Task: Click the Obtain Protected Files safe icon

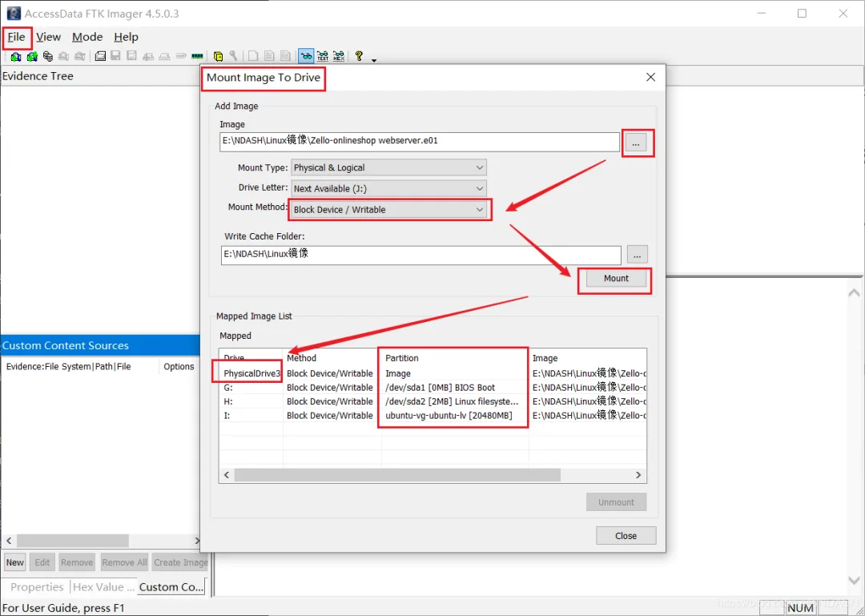Action: tap(218, 56)
